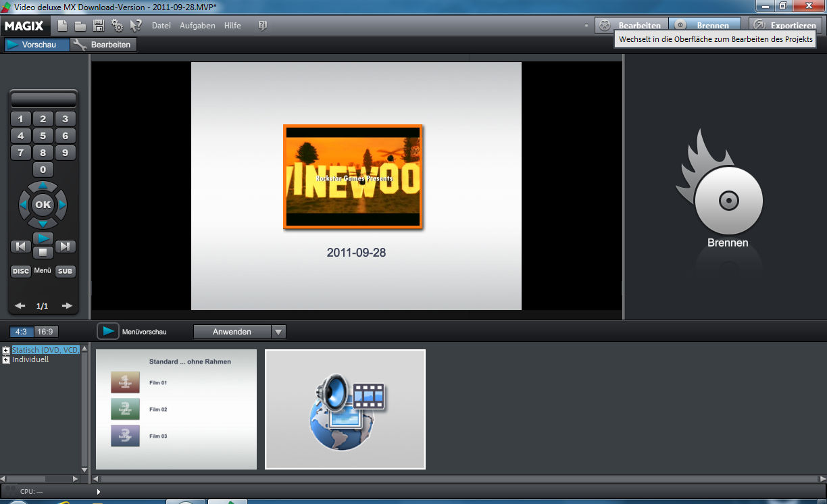Click the remote left arrow
Screen dimensions: 827x504
(24, 204)
